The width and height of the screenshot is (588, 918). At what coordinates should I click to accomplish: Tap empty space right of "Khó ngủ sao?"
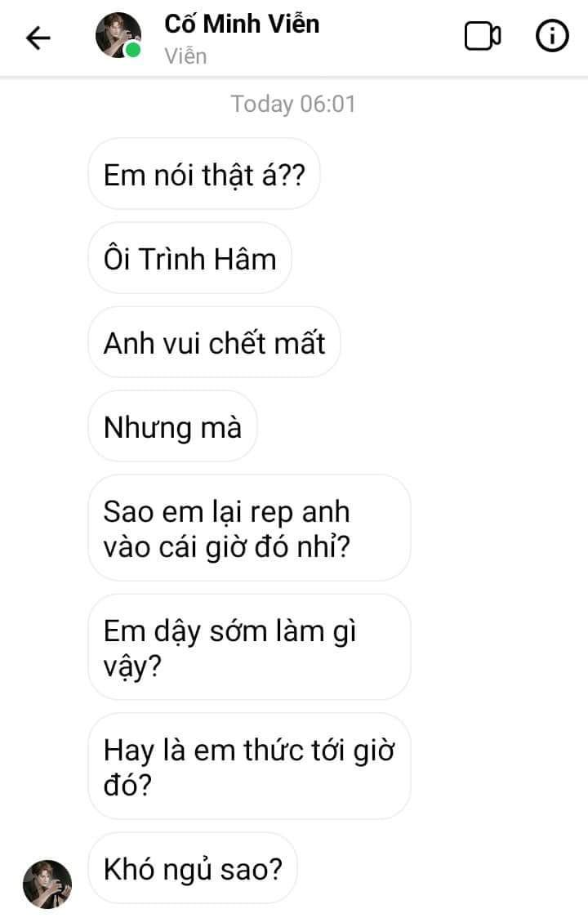click(x=441, y=868)
